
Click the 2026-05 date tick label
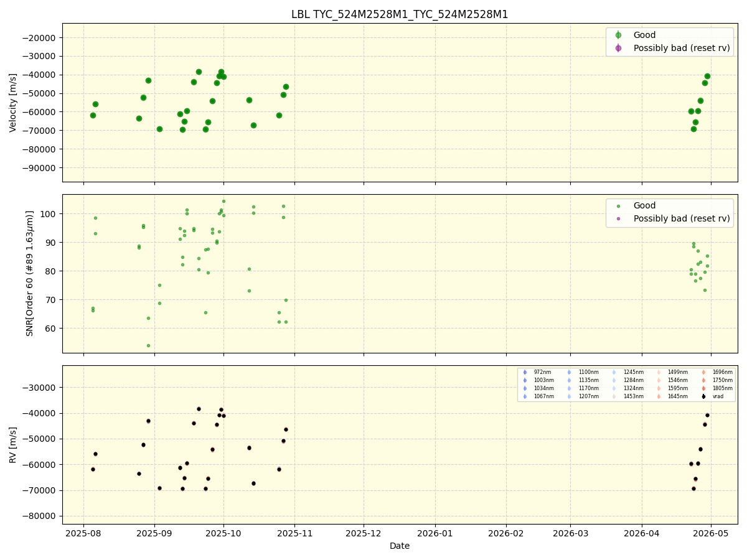coord(711,533)
